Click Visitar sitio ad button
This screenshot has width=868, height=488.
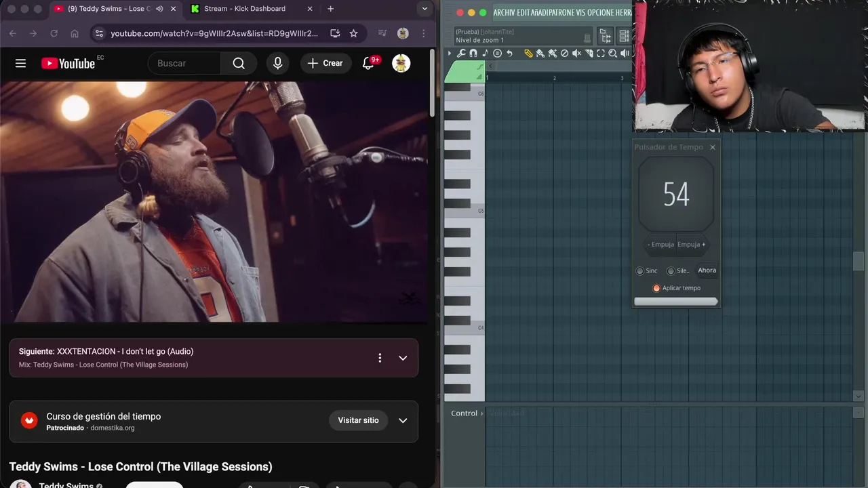[x=358, y=420]
